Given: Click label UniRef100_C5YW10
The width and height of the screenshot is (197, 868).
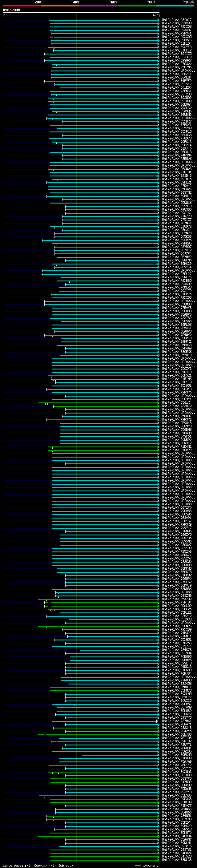Looking at the screenshot, I should [177, 355].
